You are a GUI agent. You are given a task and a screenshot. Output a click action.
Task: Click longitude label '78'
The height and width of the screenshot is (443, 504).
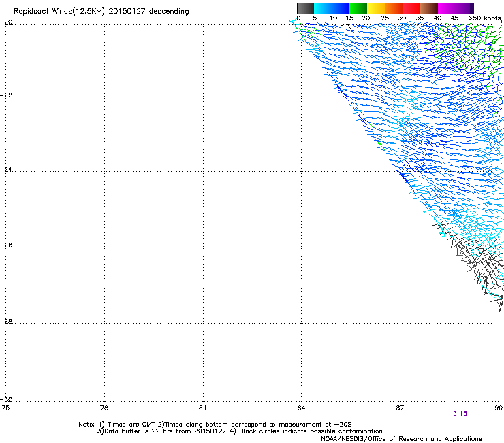[x=104, y=408]
